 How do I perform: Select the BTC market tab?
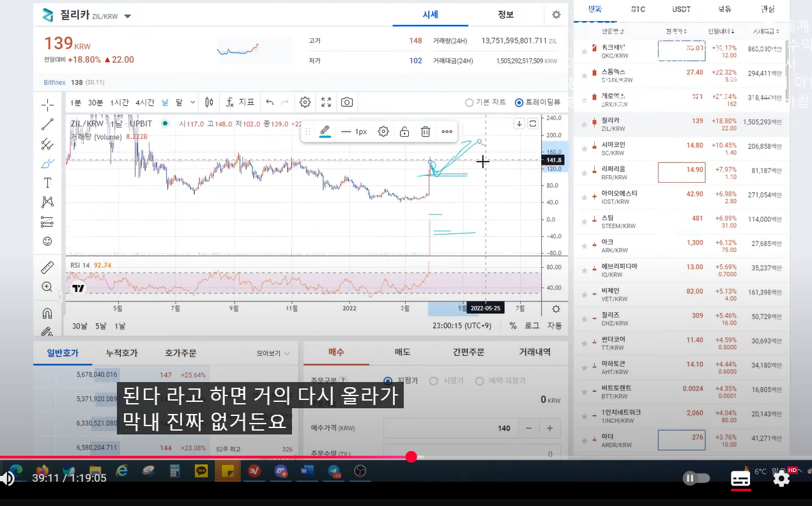click(x=638, y=9)
